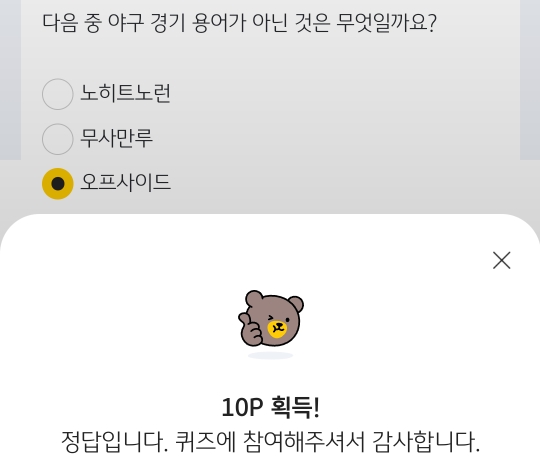Click the dimmed left margin beside quiz card
This screenshot has height=459, width=540.
(x=10, y=80)
